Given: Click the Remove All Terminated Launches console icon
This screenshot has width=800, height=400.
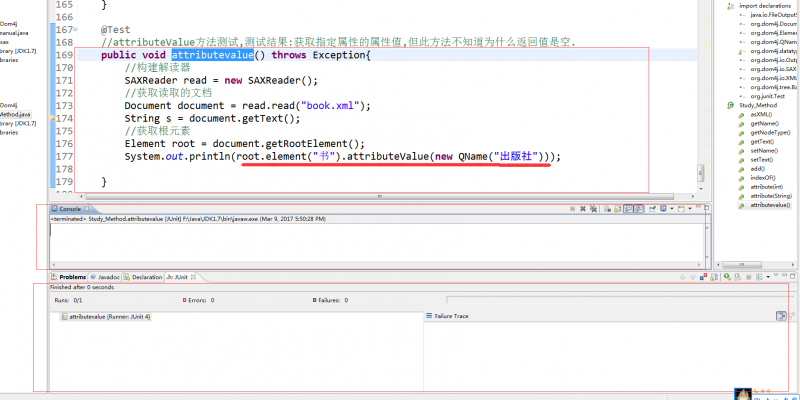Looking at the screenshot, I should pos(593,209).
